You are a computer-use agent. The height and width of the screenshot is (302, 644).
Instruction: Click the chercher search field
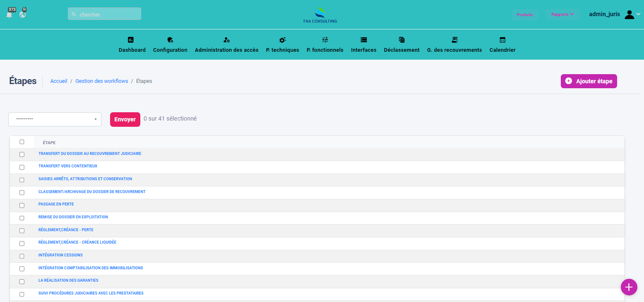pyautogui.click(x=104, y=14)
